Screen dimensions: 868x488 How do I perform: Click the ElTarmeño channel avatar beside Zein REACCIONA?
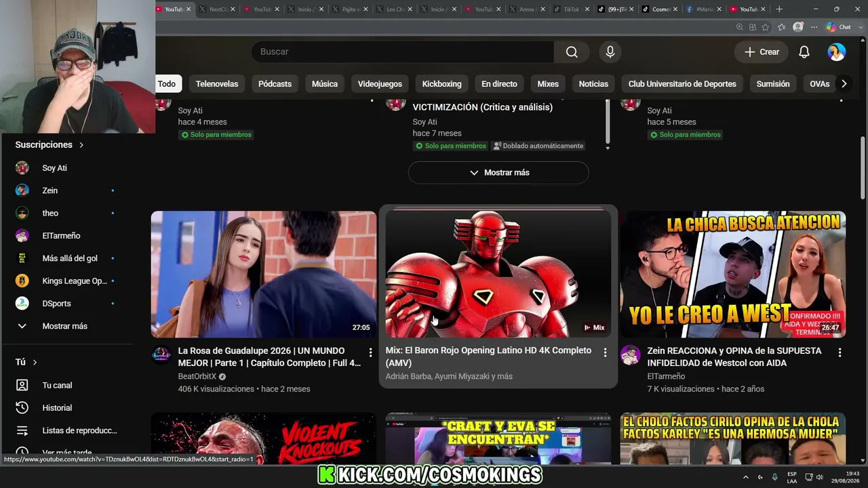pos(631,354)
